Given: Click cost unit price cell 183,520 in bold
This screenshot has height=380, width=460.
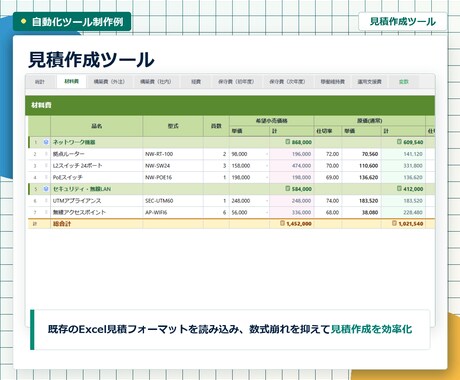Looking at the screenshot, I should click(361, 201).
